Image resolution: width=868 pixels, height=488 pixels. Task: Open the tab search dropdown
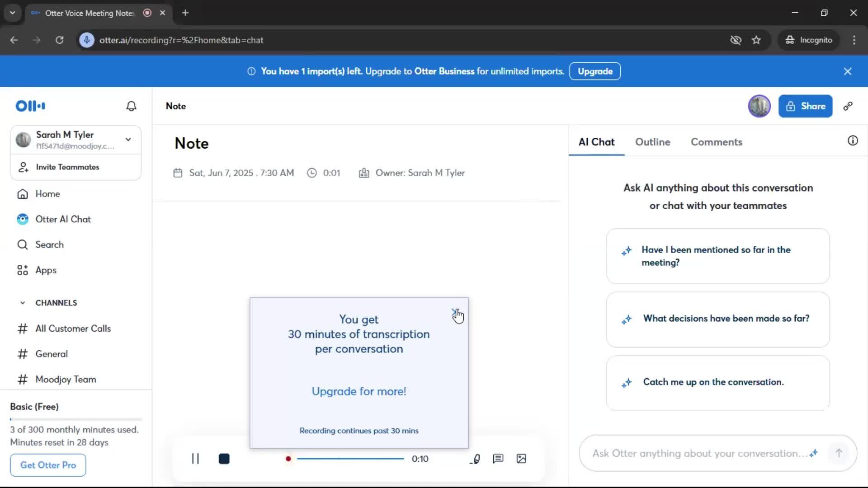pos(13,13)
